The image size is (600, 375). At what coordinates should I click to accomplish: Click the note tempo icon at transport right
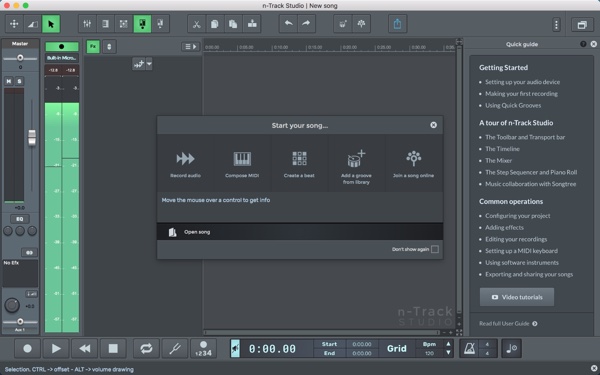point(512,348)
